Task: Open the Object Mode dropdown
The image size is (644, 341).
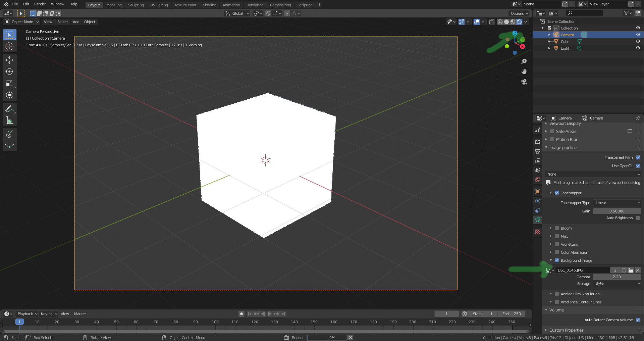Action: coord(22,22)
